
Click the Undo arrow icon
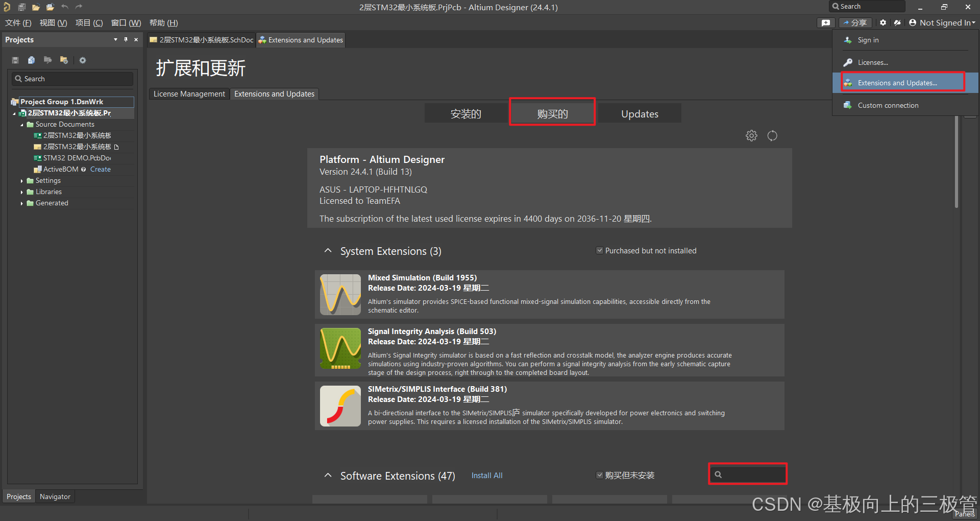64,7
